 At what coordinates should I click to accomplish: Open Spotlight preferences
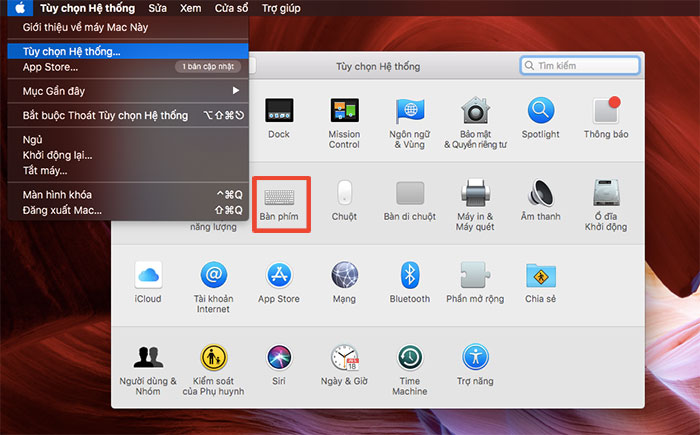pos(541,118)
